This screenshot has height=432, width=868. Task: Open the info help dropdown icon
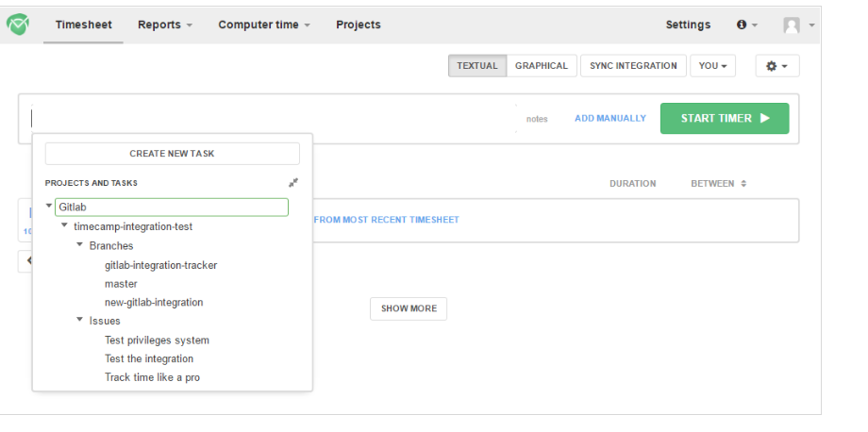(747, 25)
